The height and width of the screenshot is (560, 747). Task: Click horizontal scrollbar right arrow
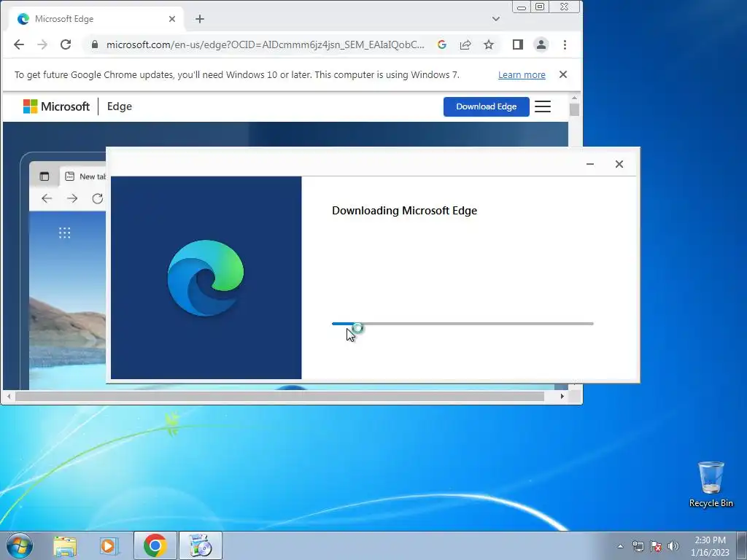click(562, 396)
